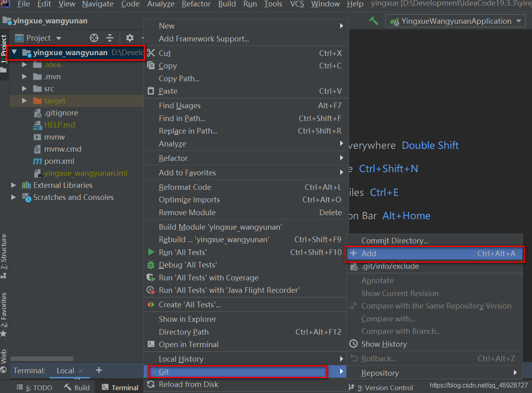Click the Copy icon in context menu
The height and width of the screenshot is (393, 532).
pyautogui.click(x=151, y=65)
